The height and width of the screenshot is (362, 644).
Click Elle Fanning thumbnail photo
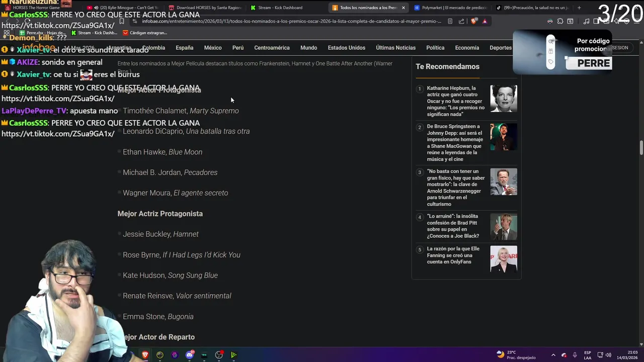tap(504, 259)
